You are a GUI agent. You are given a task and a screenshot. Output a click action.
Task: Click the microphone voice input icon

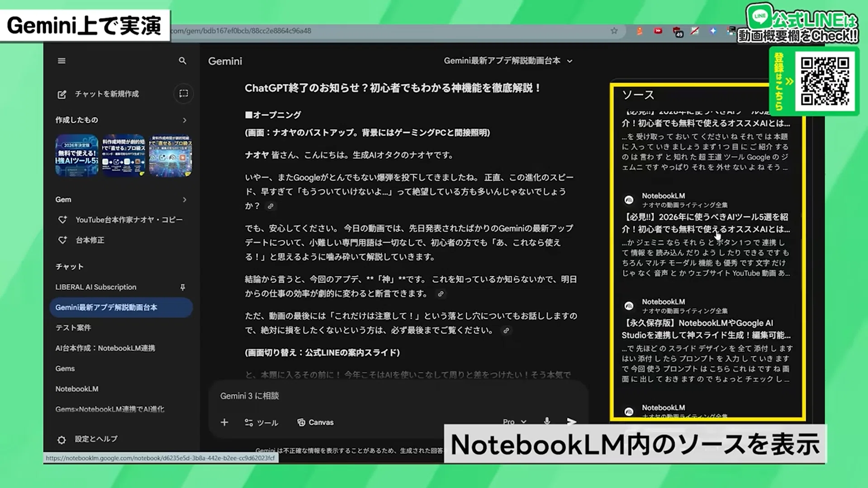(547, 421)
